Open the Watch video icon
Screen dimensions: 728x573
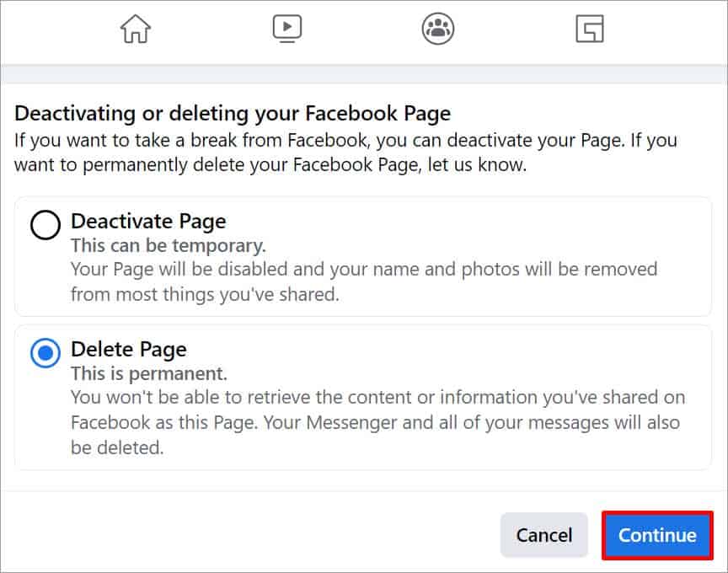point(287,29)
